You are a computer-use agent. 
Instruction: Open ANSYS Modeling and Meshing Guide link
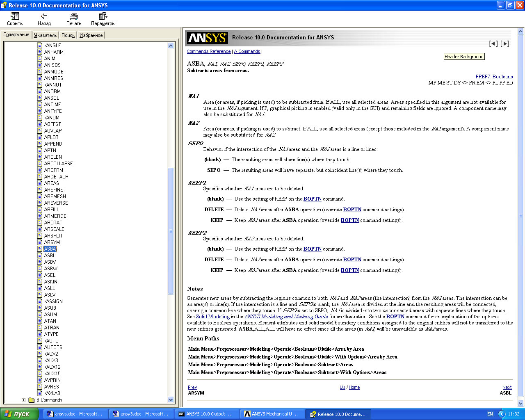click(286, 317)
